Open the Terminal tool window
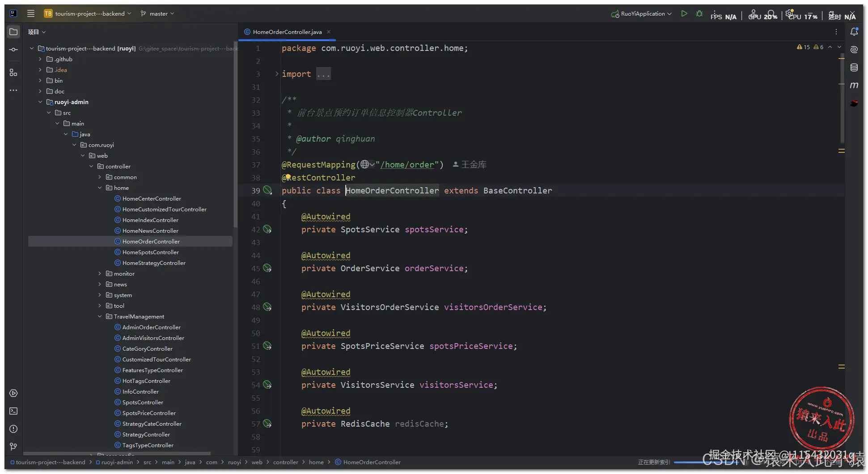This screenshot has width=868, height=474. pyautogui.click(x=13, y=411)
